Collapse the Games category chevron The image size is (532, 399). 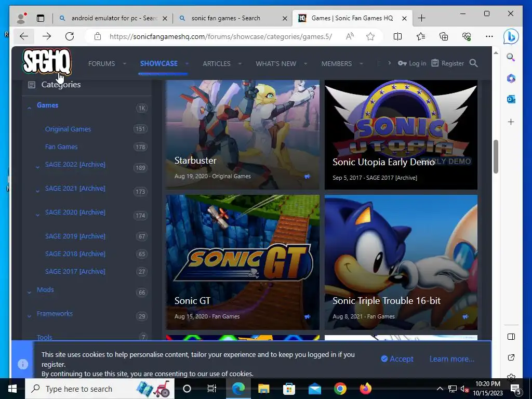tap(29, 108)
